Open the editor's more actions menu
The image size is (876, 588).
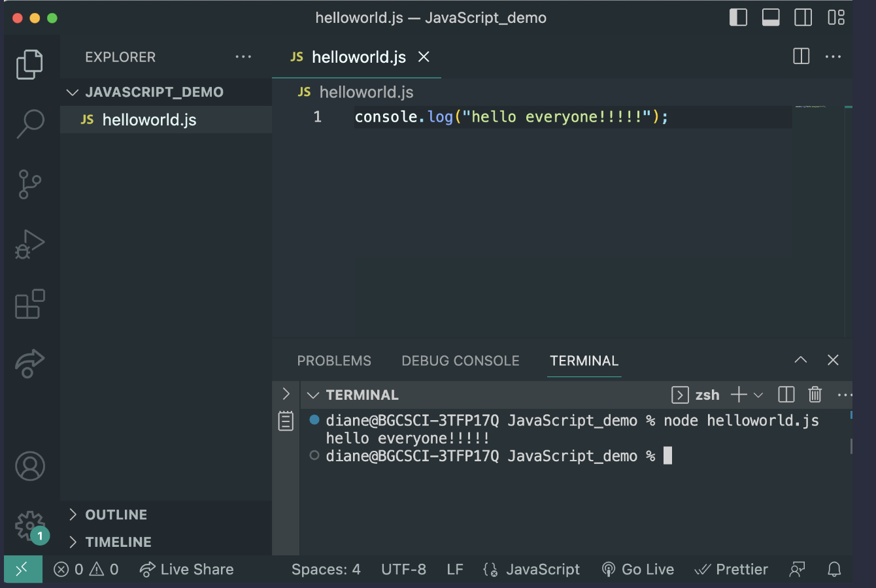[x=833, y=57]
